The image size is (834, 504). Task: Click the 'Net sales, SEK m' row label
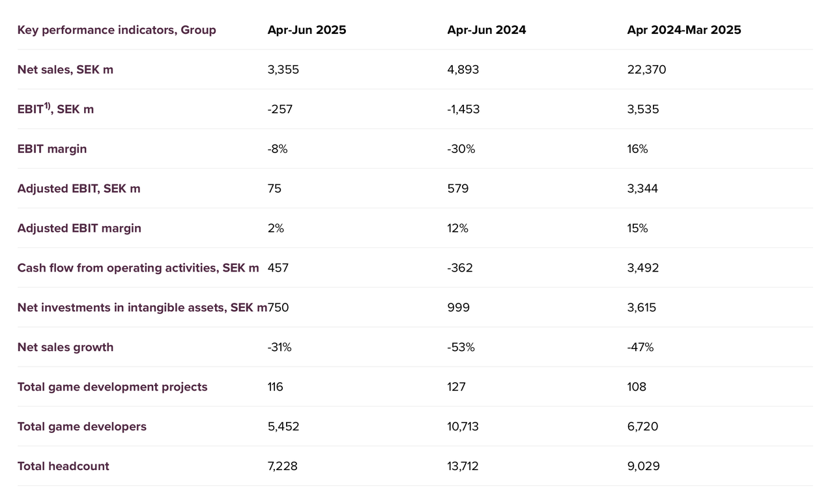[65, 70]
